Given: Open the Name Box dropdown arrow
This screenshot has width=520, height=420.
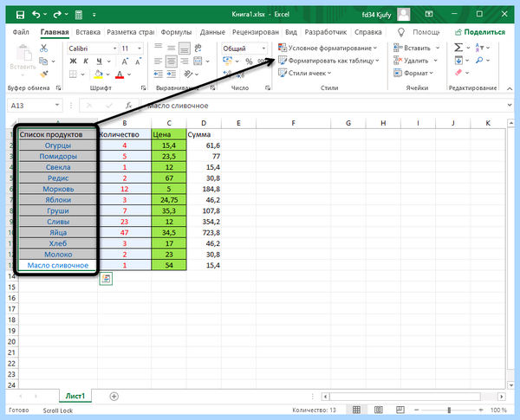Looking at the screenshot, I should 57,105.
